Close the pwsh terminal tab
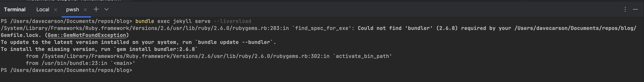Screen dimensions: 644x82 coord(85,10)
